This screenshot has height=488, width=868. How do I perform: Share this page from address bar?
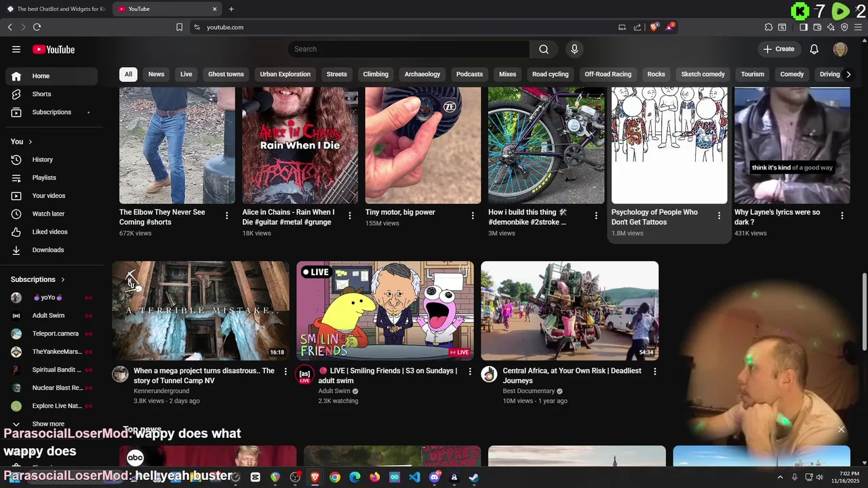click(637, 27)
